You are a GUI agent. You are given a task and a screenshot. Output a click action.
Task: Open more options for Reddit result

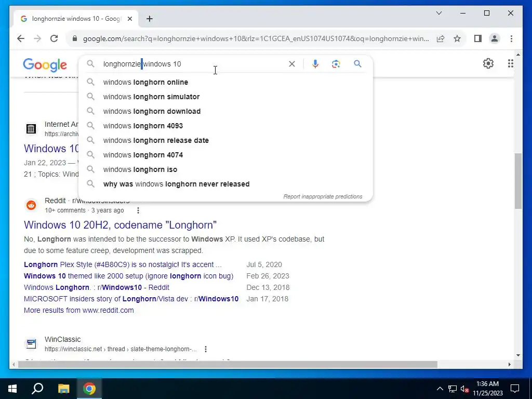coord(138,210)
